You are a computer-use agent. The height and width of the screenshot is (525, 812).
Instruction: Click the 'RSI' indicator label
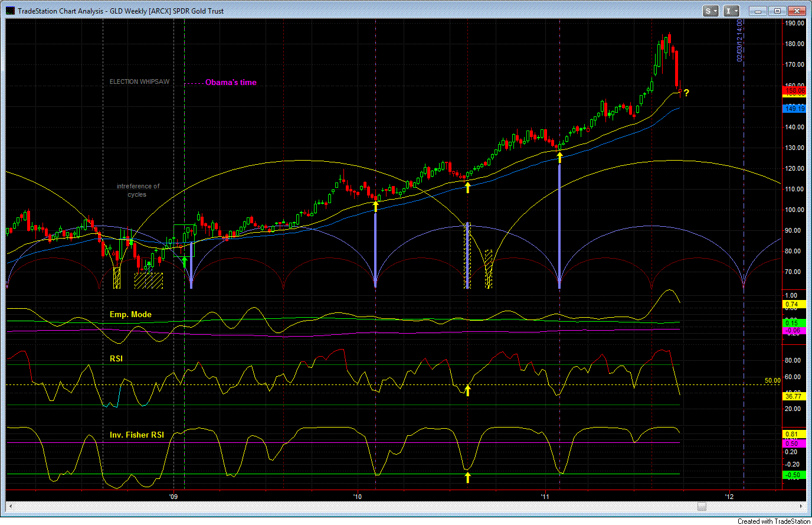pyautogui.click(x=116, y=358)
